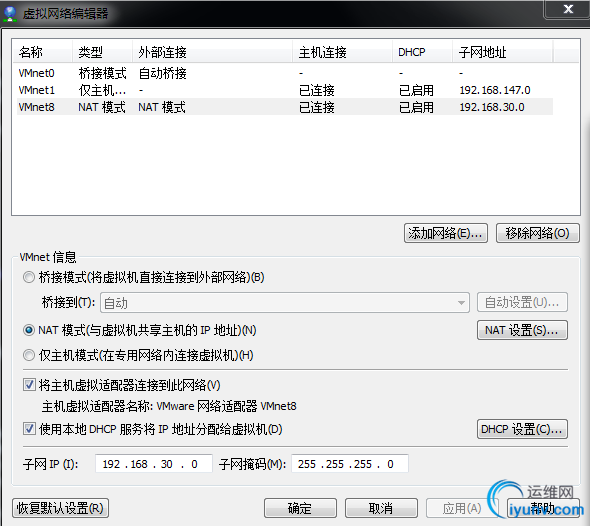Image resolution: width=590 pixels, height=526 pixels.
Task: Click the 子网掩码 input field
Action: click(350, 464)
